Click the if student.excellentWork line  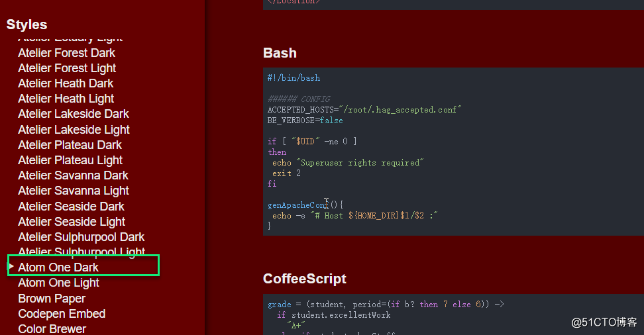[333, 315]
